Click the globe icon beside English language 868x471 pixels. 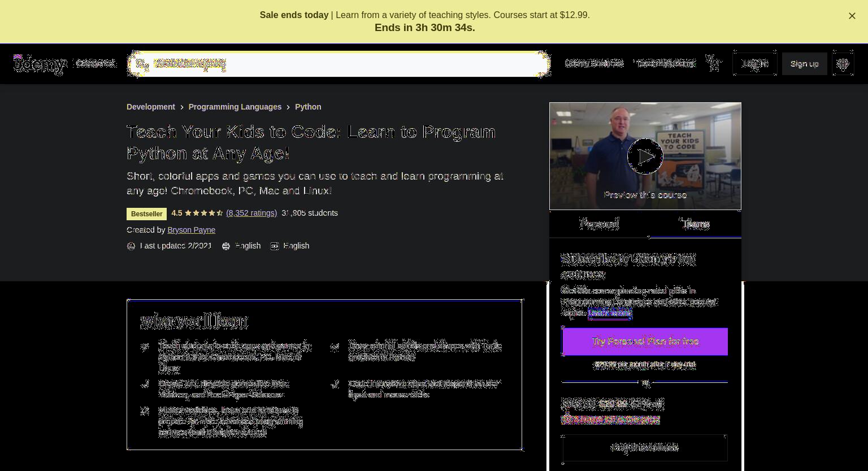[226, 246]
